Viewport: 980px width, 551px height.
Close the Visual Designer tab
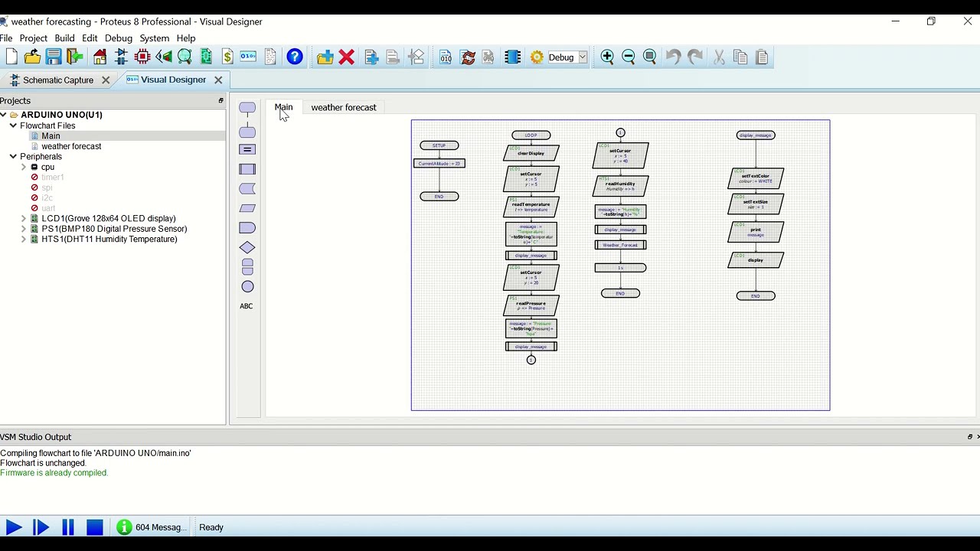[x=218, y=80]
